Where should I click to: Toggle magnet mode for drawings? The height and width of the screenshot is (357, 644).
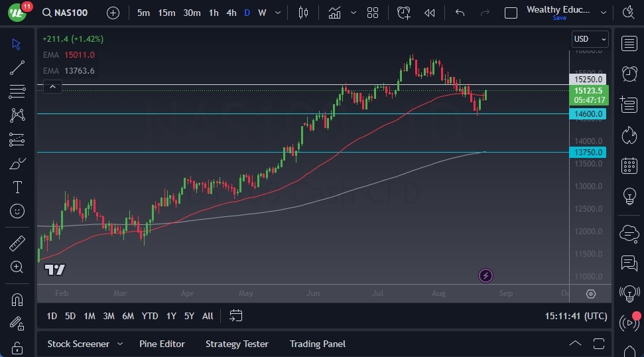point(17,299)
